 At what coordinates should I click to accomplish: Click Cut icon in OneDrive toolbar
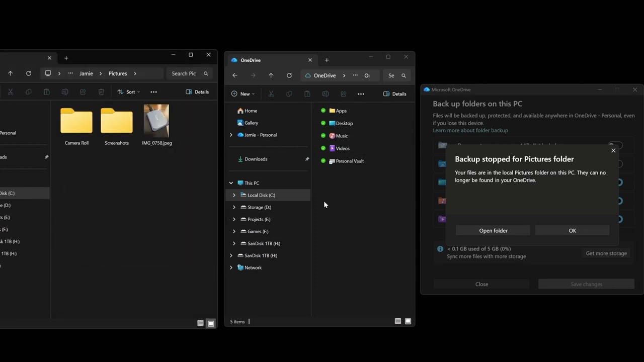271,94
